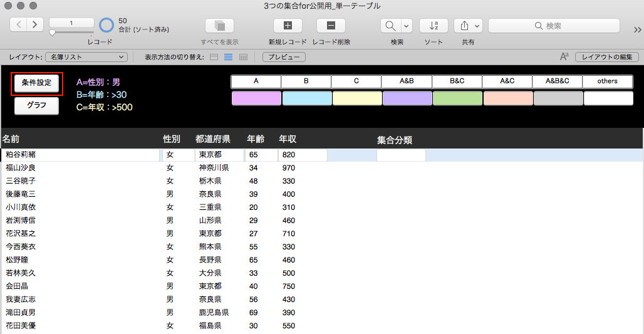Click the pale yellow C swatch
This screenshot has height=334, width=644.
(x=357, y=98)
